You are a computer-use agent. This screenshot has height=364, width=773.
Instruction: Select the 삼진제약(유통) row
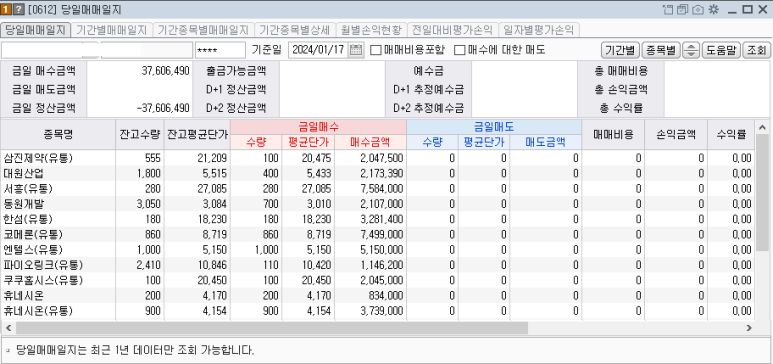click(x=378, y=158)
